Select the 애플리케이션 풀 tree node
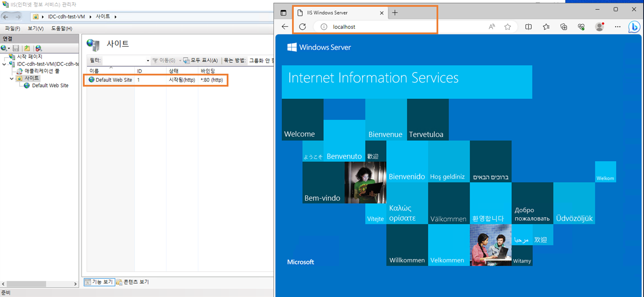The image size is (644, 297). (x=42, y=71)
